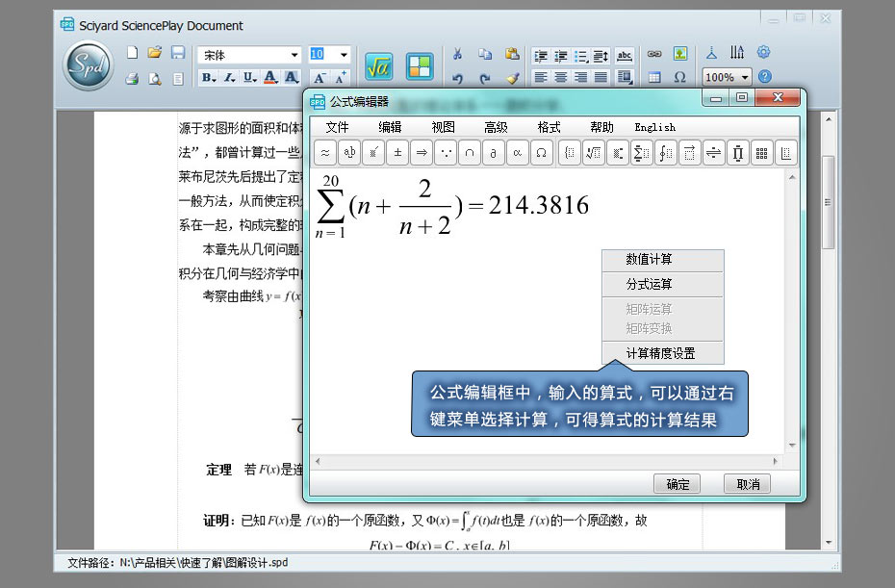Open summation templates palette (Σ)
Image resolution: width=895 pixels, height=588 pixels.
642,153
